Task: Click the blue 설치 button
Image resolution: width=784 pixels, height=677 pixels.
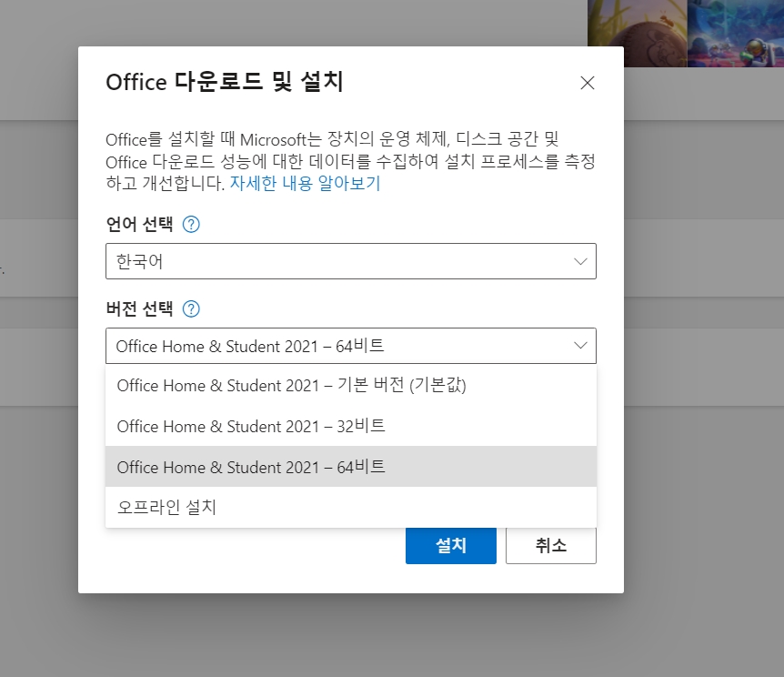Action: pyautogui.click(x=451, y=545)
